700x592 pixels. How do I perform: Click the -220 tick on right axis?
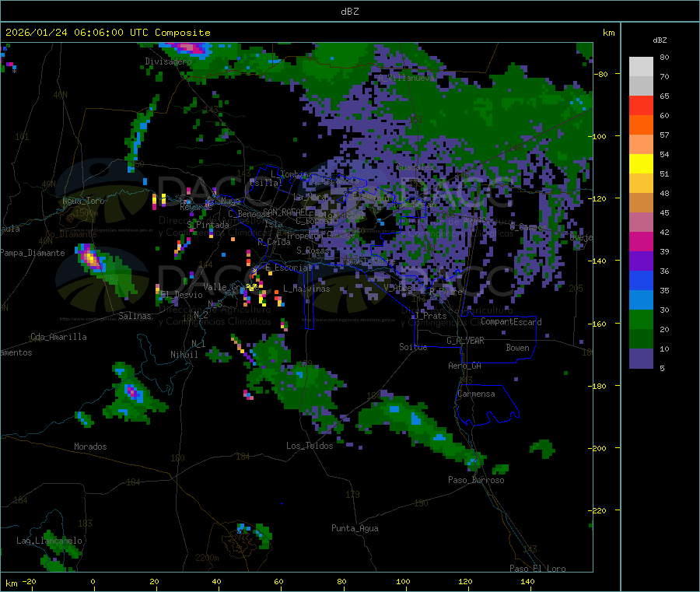599,511
